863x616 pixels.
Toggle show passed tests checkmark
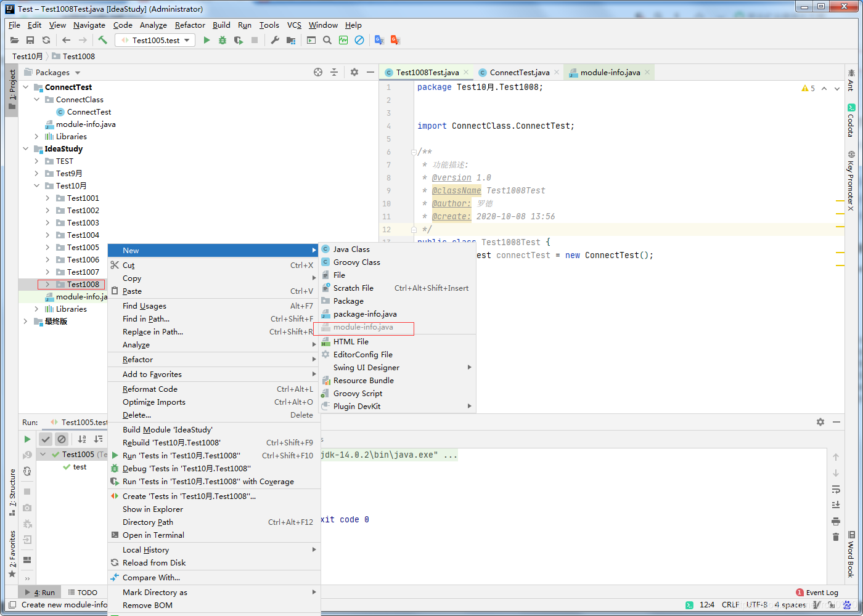point(46,439)
